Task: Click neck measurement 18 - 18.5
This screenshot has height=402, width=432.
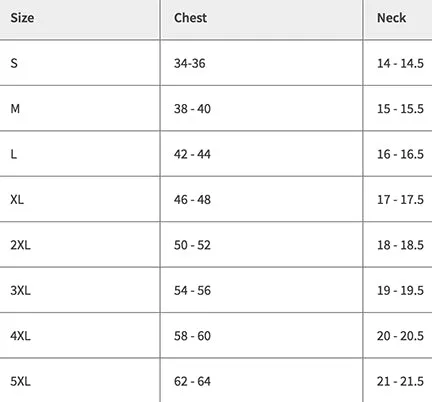Action: click(x=400, y=245)
